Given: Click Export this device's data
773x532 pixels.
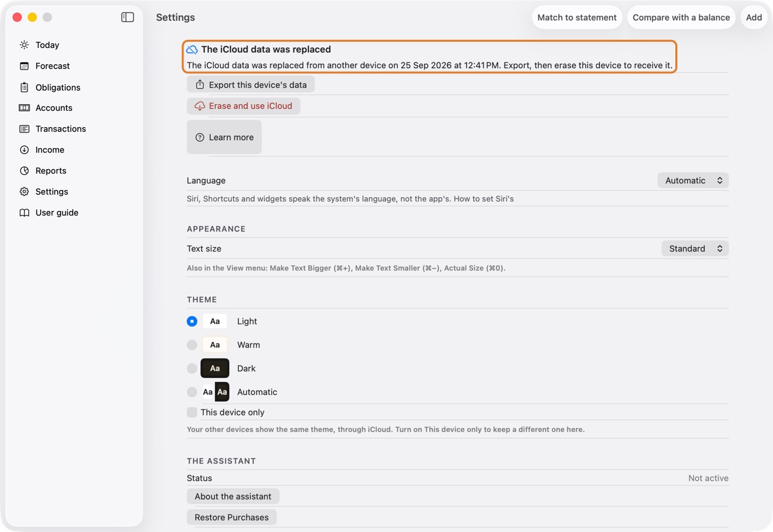Looking at the screenshot, I should (x=250, y=85).
